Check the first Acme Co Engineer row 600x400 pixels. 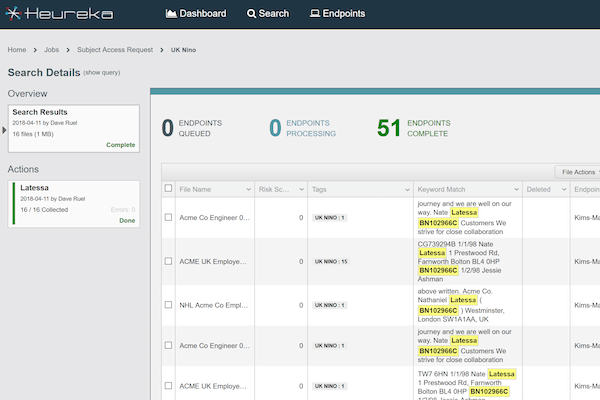[168, 217]
